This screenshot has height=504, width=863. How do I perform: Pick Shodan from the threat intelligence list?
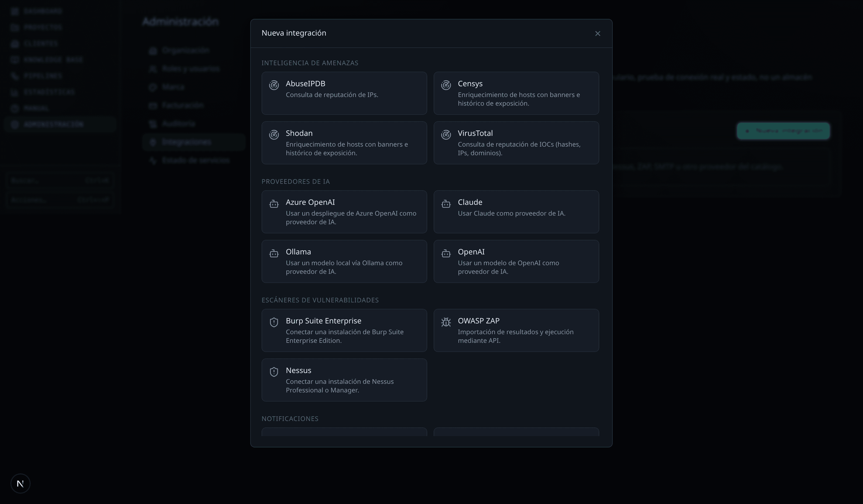coord(344,143)
